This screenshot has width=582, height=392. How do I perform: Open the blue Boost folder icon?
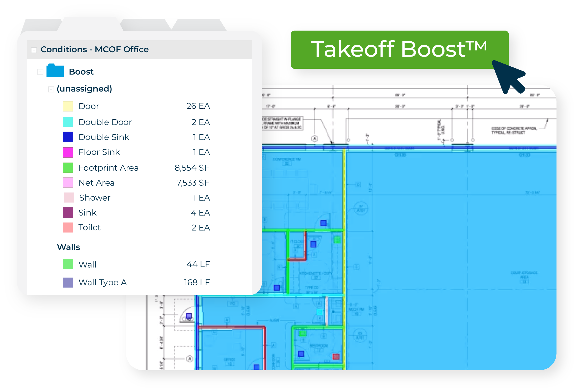[55, 70]
